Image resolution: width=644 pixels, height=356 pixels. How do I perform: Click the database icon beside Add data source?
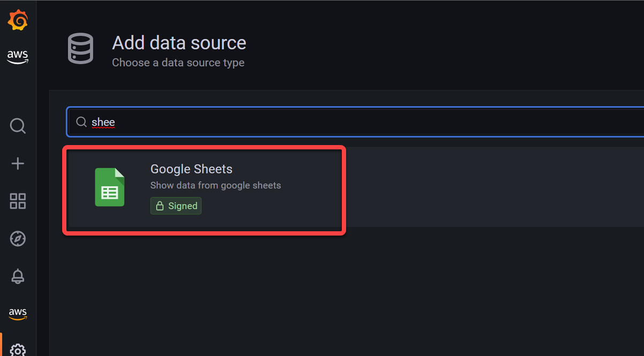click(x=80, y=49)
